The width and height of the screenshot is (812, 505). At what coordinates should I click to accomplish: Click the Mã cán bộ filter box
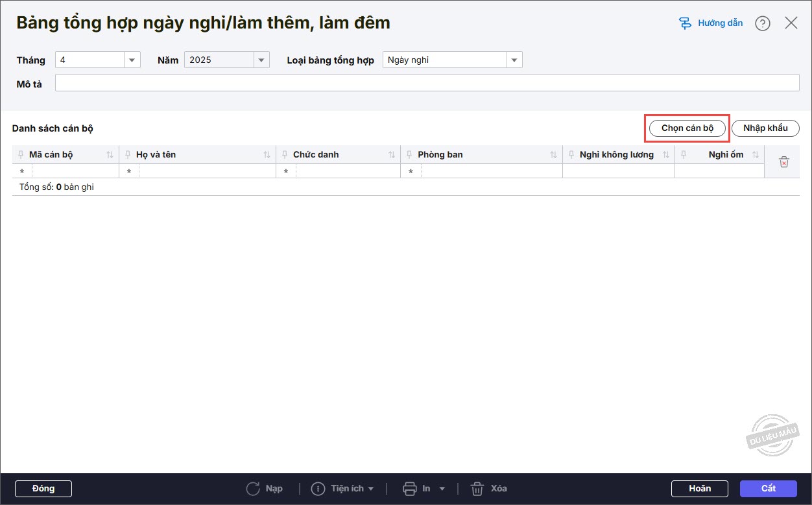pyautogui.click(x=75, y=171)
